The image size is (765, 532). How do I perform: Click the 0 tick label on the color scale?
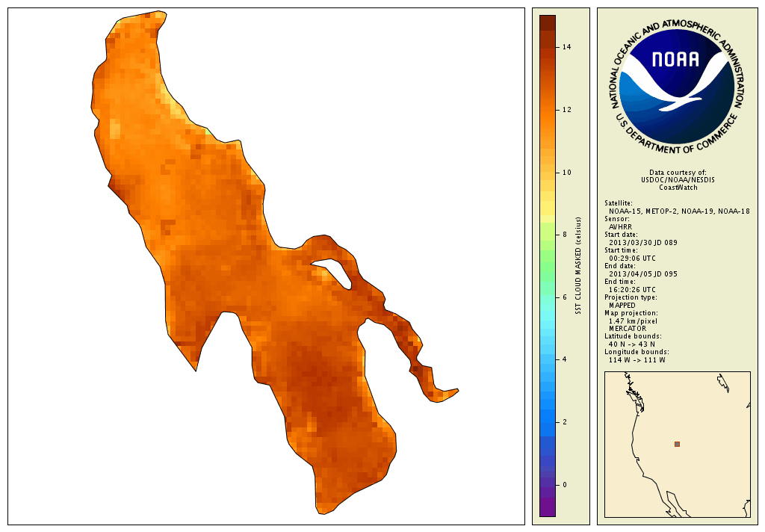[x=565, y=485]
